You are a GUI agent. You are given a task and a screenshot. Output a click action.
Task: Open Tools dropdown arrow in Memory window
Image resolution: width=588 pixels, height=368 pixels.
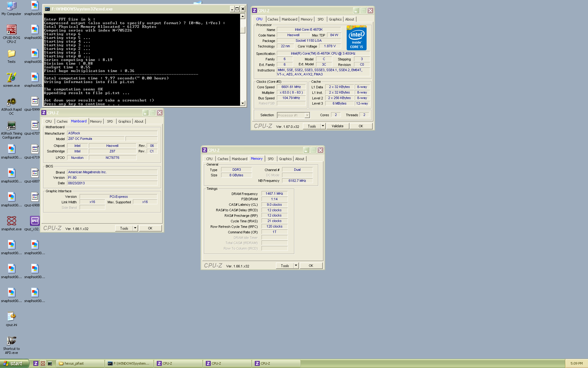coord(296,266)
